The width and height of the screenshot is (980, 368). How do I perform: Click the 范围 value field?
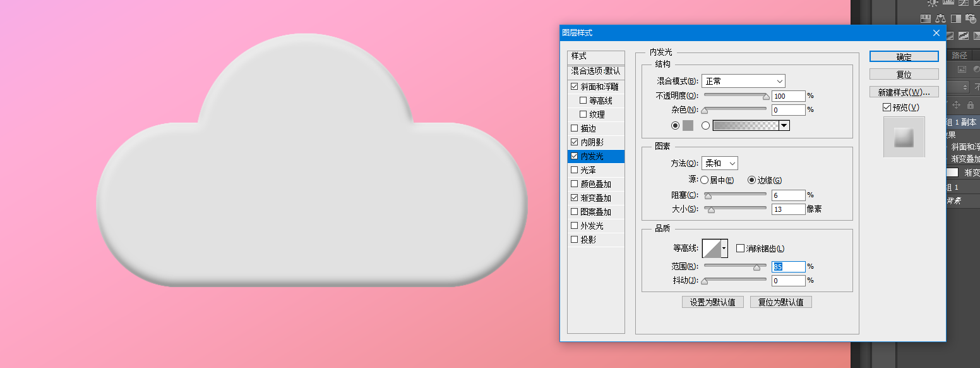coord(789,267)
